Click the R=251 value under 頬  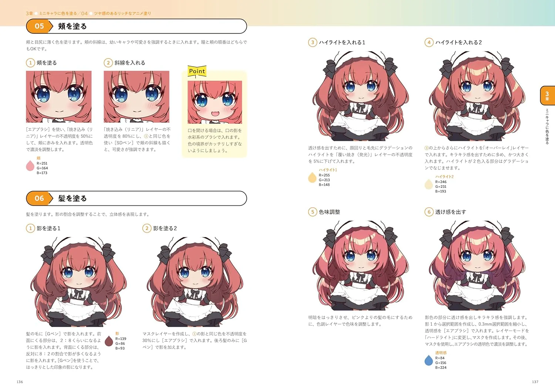(42, 163)
